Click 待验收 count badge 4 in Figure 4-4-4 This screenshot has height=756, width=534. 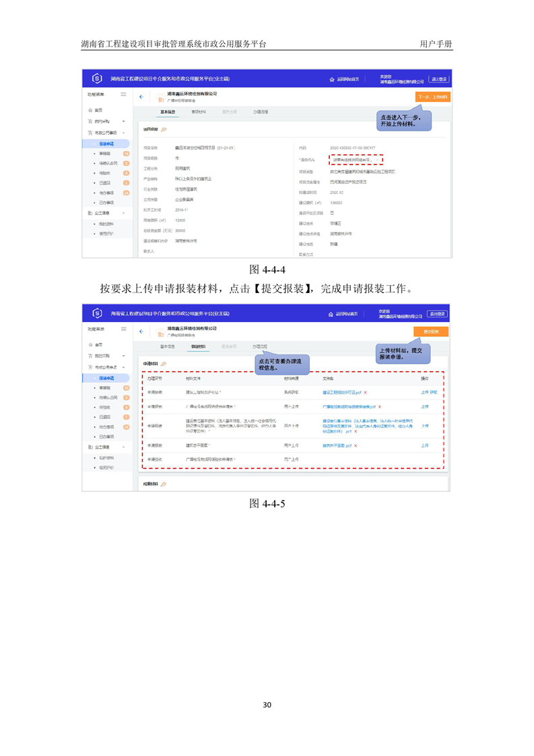127,173
